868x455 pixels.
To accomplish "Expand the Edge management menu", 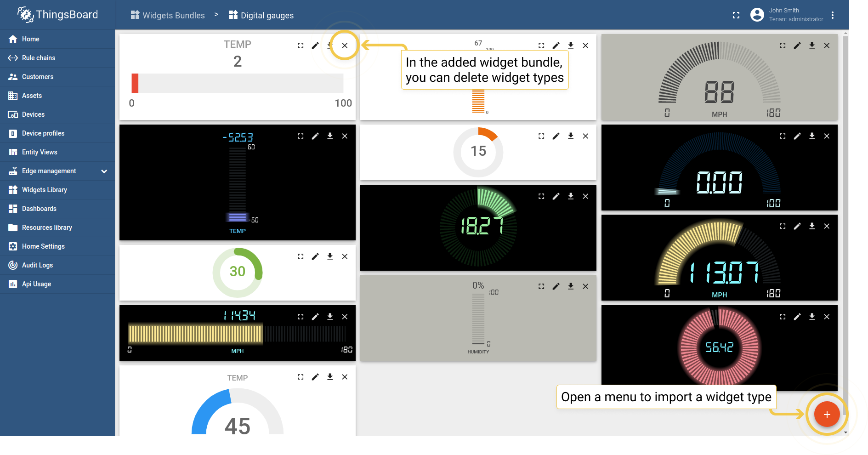I will point(104,171).
